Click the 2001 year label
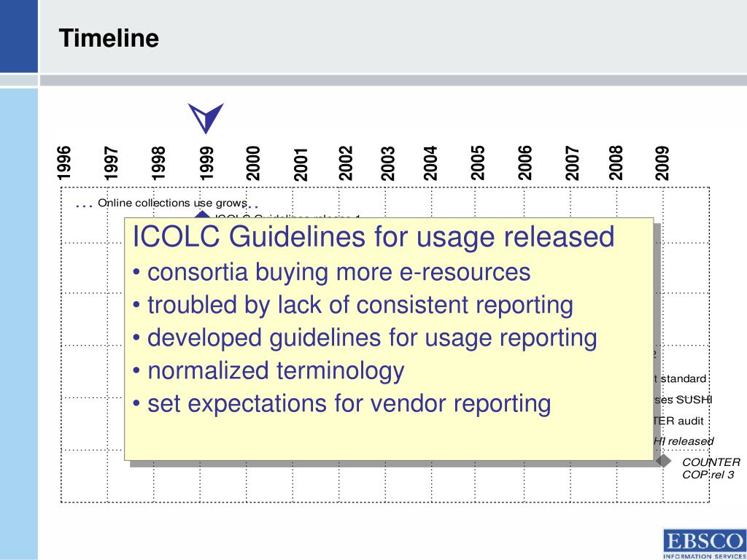Image resolution: width=747 pixels, height=560 pixels. 301,164
